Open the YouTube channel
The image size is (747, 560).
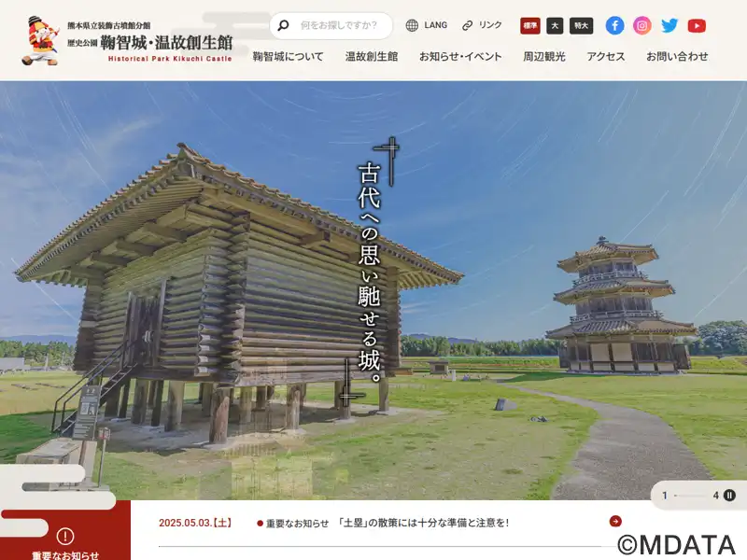pyautogui.click(x=697, y=26)
